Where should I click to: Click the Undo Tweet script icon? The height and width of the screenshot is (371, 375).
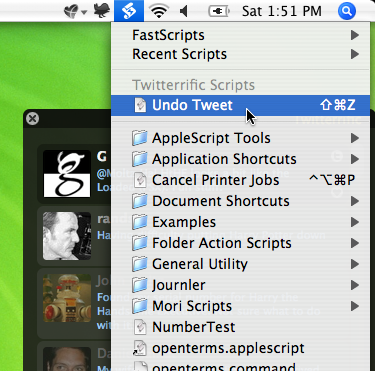140,105
